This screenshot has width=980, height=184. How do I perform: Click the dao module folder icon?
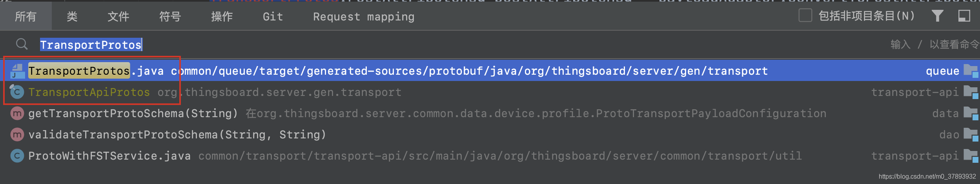pos(971,135)
